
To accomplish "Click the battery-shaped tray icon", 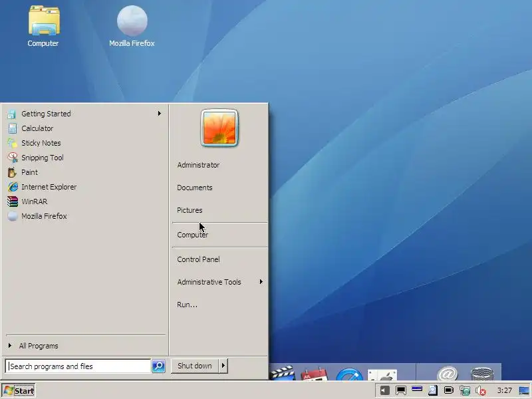I will tap(449, 390).
